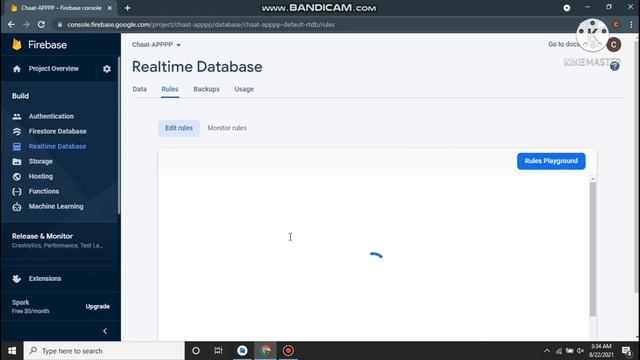
Task: Click the Machine Learning robot icon
Action: coord(17,207)
